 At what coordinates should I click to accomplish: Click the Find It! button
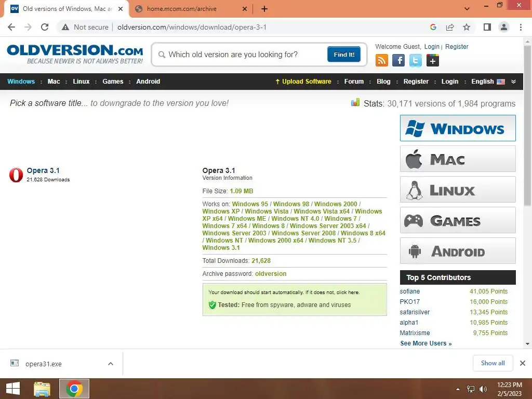344,54
